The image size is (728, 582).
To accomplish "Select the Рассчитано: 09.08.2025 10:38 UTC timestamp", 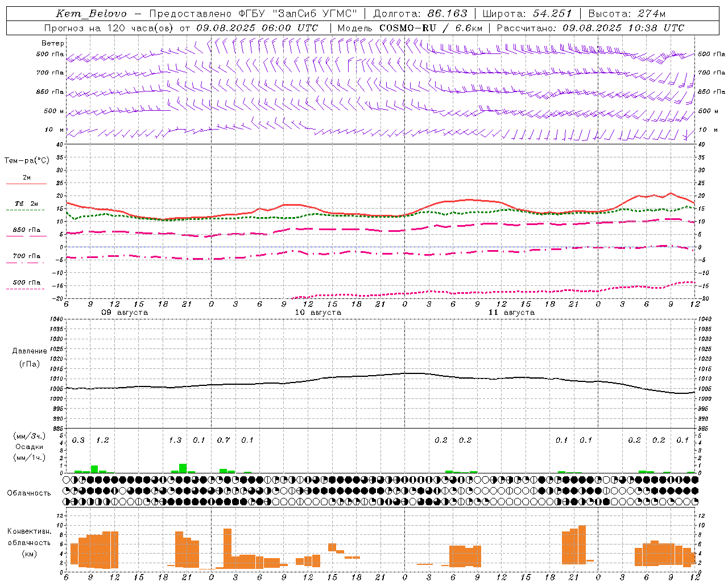I will 590,28.
